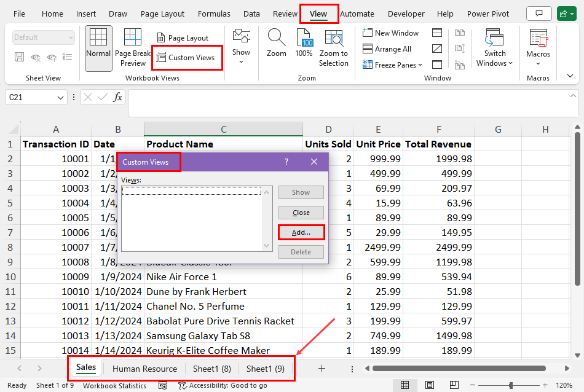Select Normal workbook view
Screen dimensions: 584x392
click(x=98, y=49)
